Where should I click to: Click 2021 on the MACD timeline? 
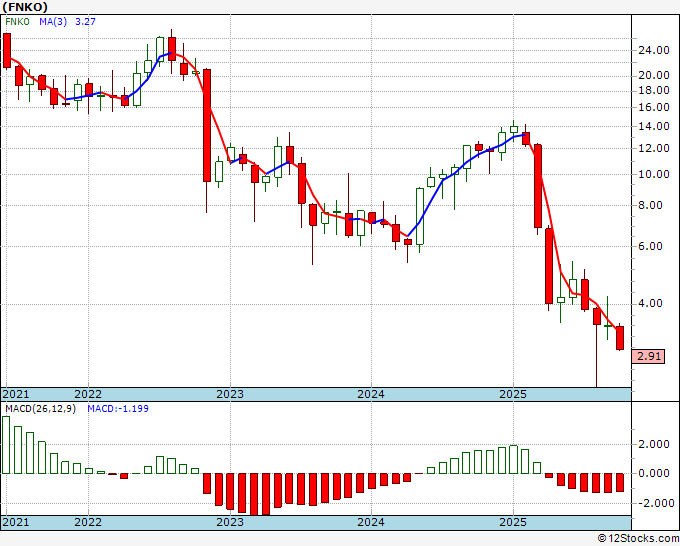[16, 522]
